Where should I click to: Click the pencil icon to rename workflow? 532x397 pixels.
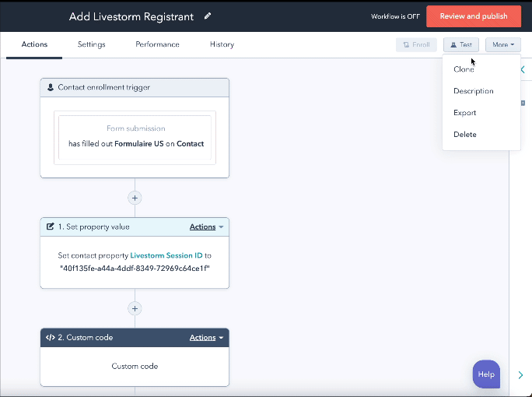208,16
